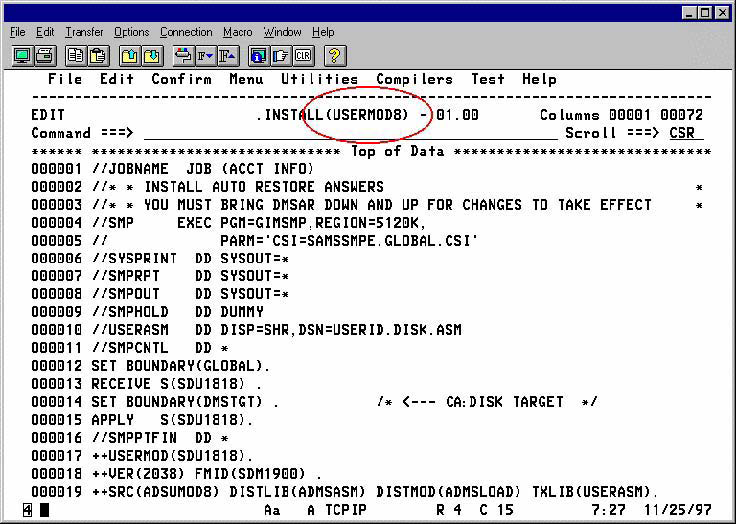This screenshot has height=524, width=736.
Task: Open the File menu in window menu bar
Action: 17,32
